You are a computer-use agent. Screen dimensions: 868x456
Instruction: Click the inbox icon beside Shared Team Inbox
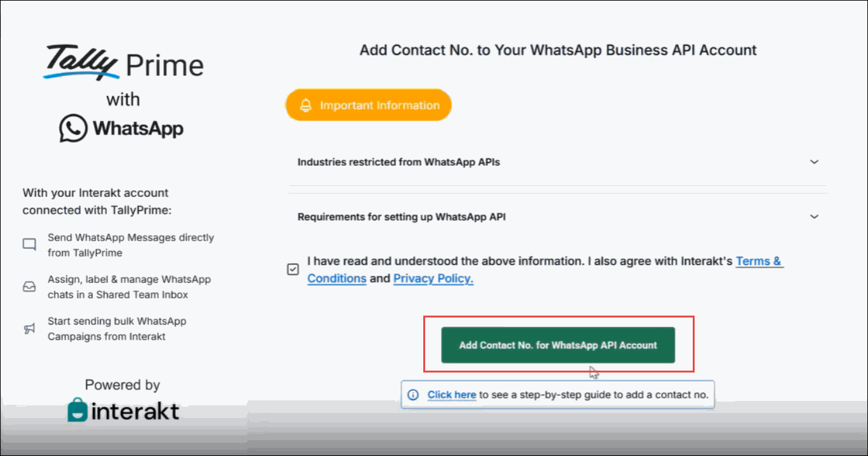29,287
